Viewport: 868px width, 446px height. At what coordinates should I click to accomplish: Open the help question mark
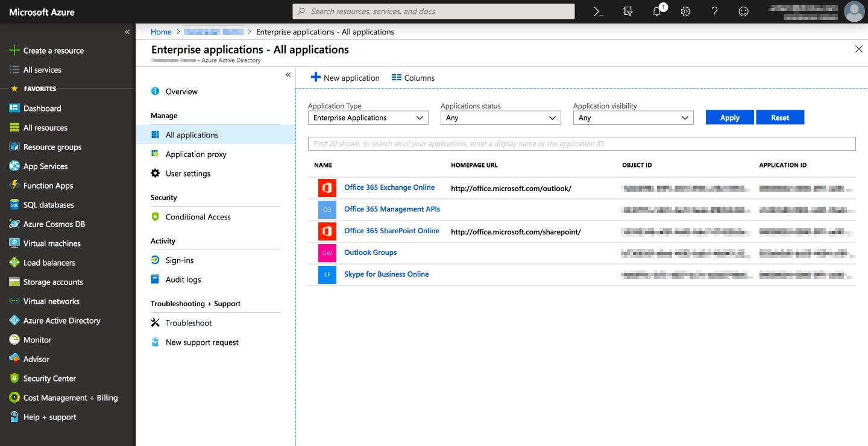[714, 11]
